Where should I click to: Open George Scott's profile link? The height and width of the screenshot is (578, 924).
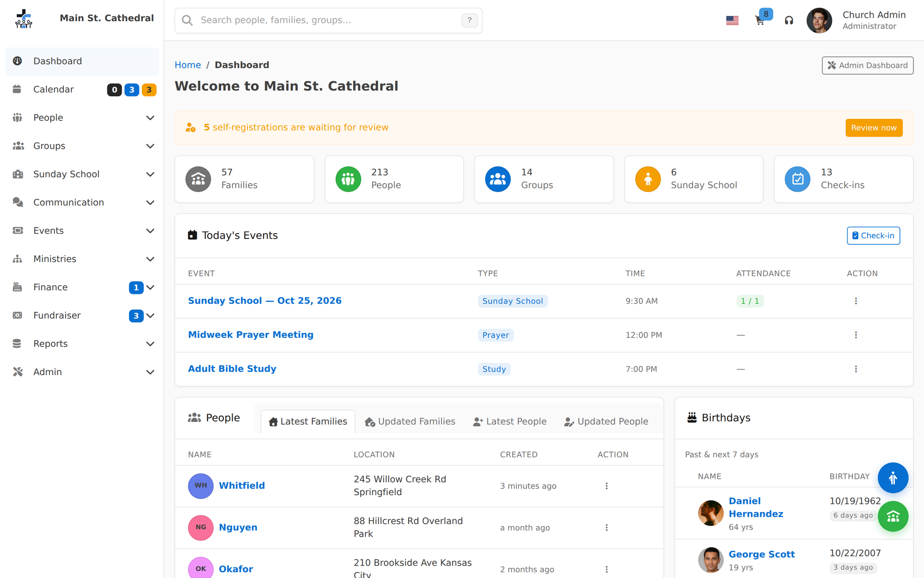coord(761,554)
